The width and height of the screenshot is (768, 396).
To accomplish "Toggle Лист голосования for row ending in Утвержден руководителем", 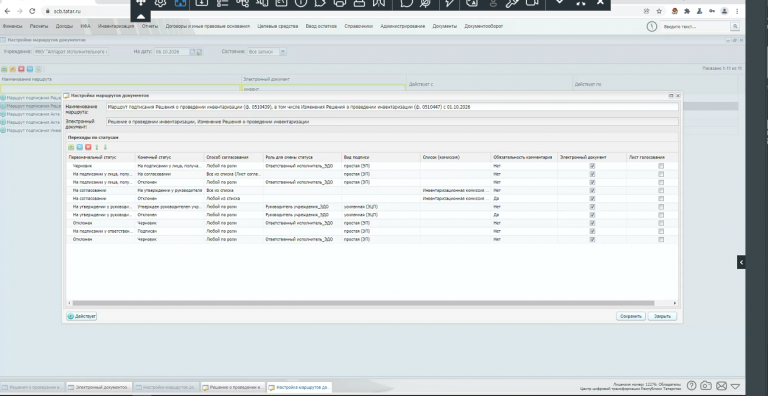I will tap(661, 207).
